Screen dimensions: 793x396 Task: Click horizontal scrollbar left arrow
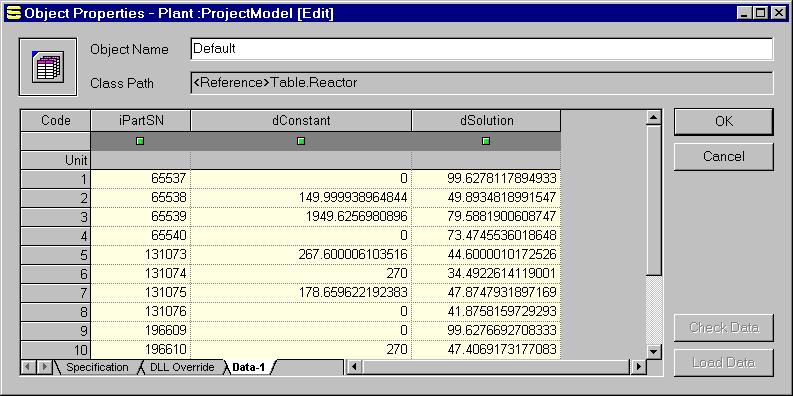click(x=355, y=367)
